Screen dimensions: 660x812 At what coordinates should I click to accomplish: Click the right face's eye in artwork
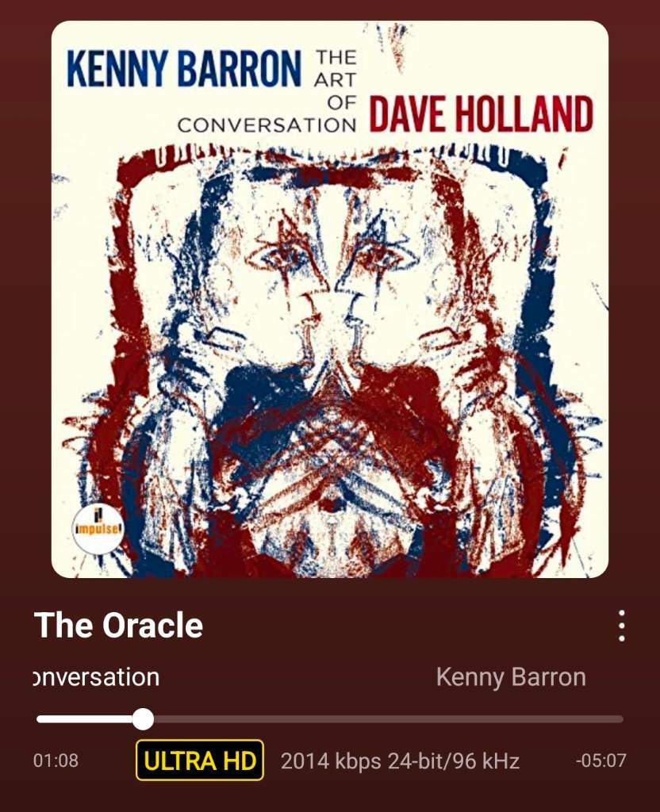383,255
